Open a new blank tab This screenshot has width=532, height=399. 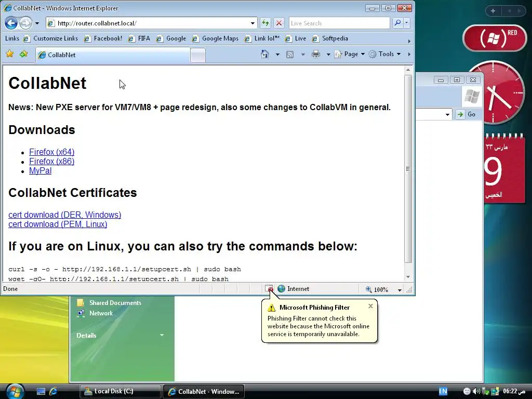point(198,55)
